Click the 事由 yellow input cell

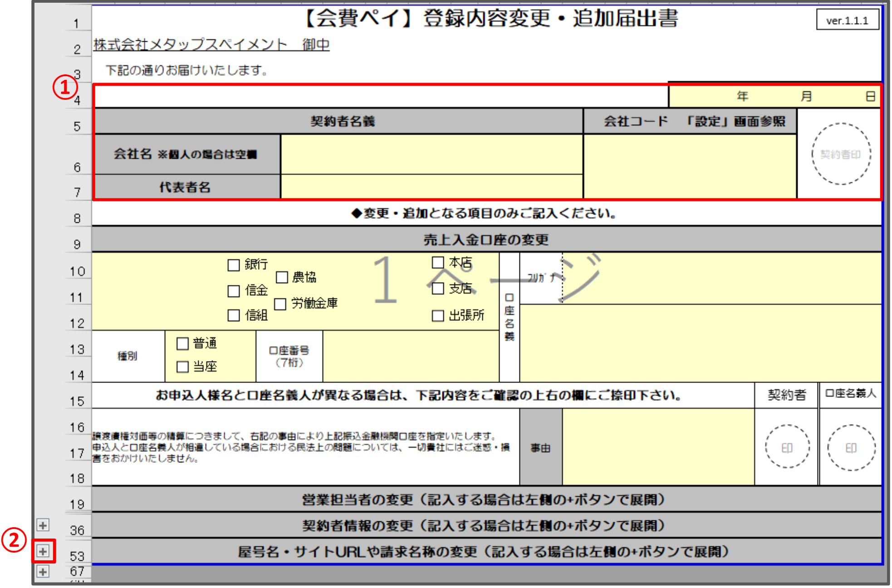pyautogui.click(x=658, y=447)
